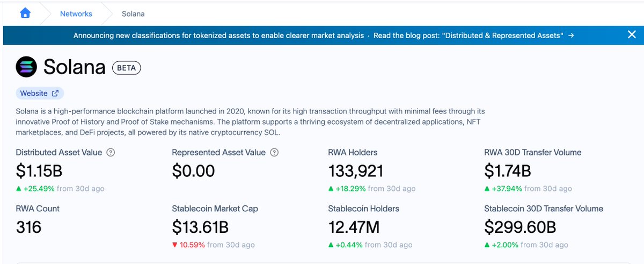644x264 pixels.
Task: Go to the home page icon
Action: click(x=25, y=13)
